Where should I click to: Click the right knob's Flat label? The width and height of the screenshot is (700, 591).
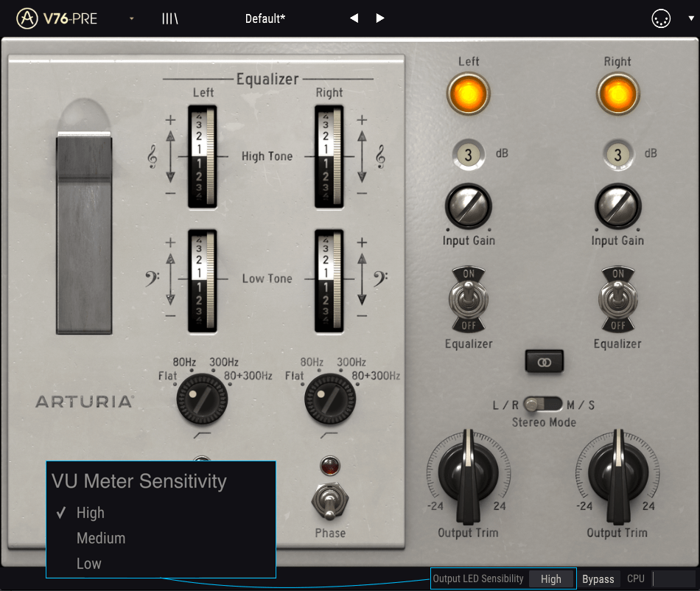click(294, 376)
